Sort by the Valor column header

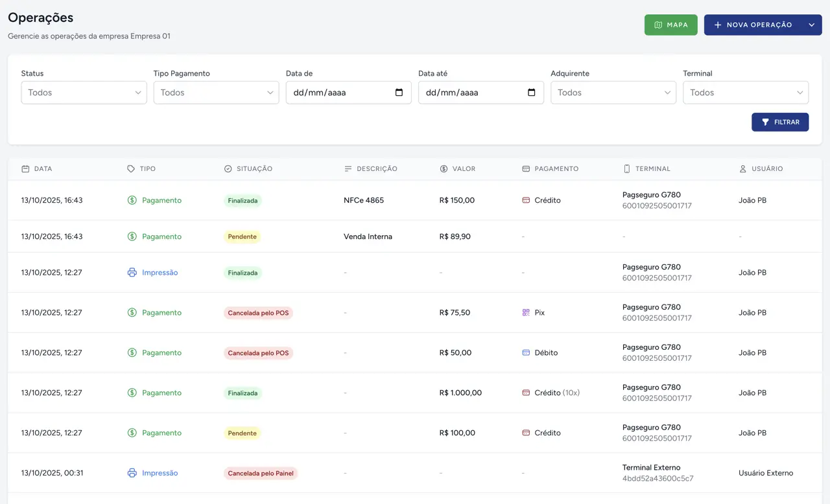(464, 169)
